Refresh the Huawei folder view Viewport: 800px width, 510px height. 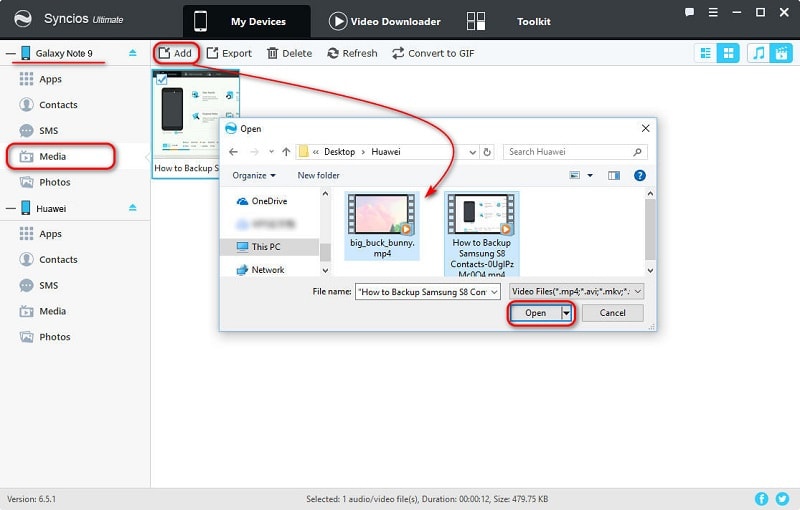[487, 152]
